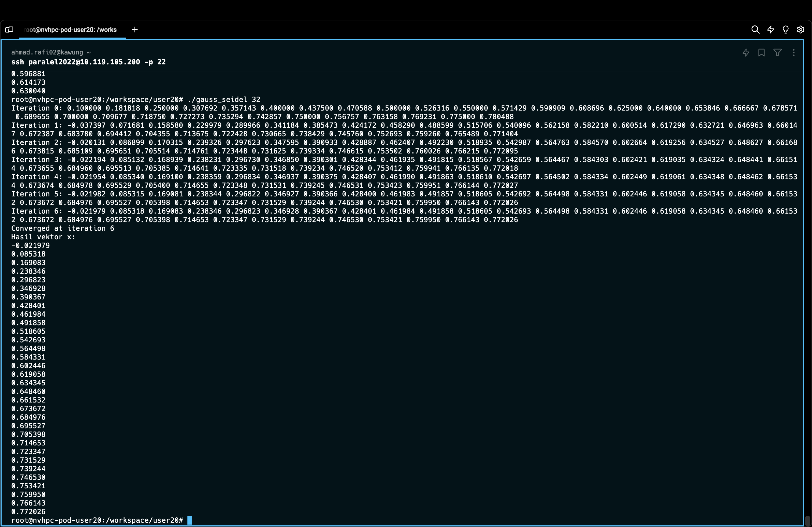Click the 'Converged at iteration 6' line

pos(63,228)
